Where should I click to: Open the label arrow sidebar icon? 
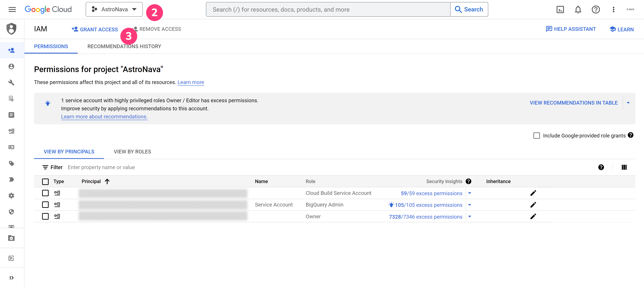pyautogui.click(x=11, y=180)
